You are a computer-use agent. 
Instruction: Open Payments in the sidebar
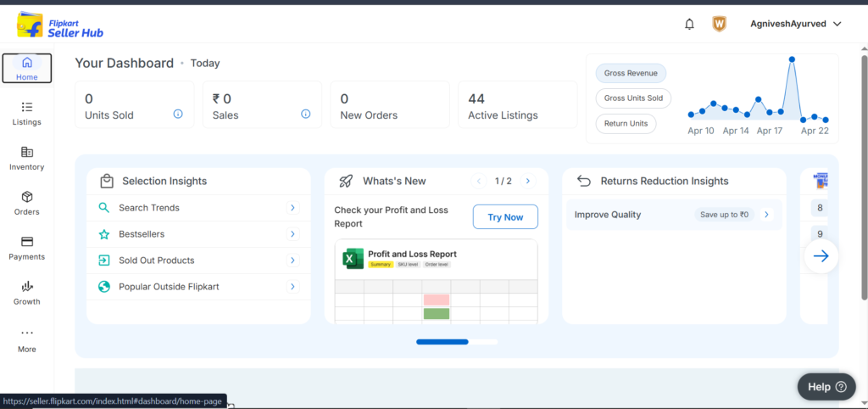26,248
